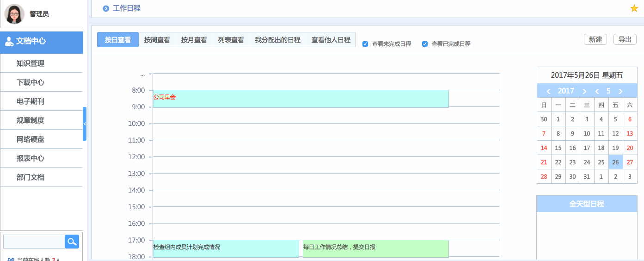This screenshot has width=644, height=261.
Task: Go to previous year in calendar
Action: click(549, 91)
